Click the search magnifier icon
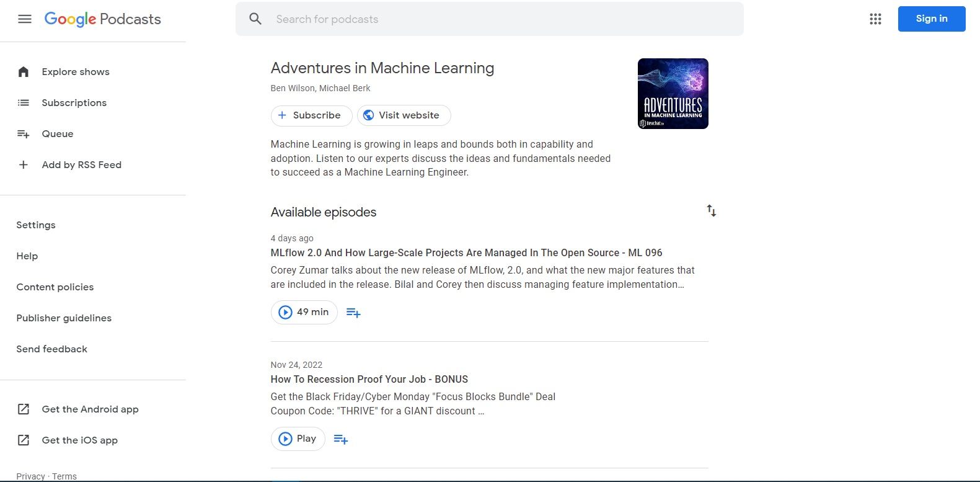The image size is (980, 482). [x=255, y=19]
